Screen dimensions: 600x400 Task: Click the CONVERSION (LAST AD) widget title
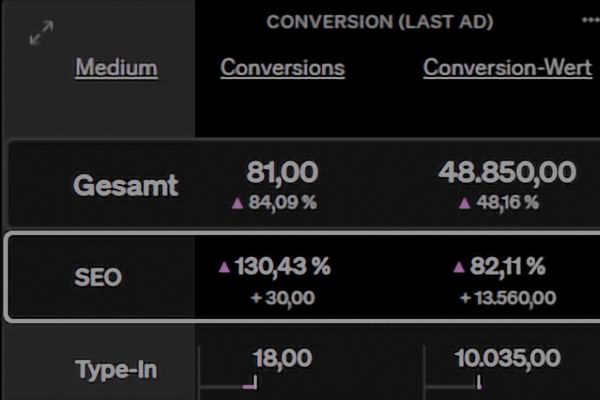point(379,22)
